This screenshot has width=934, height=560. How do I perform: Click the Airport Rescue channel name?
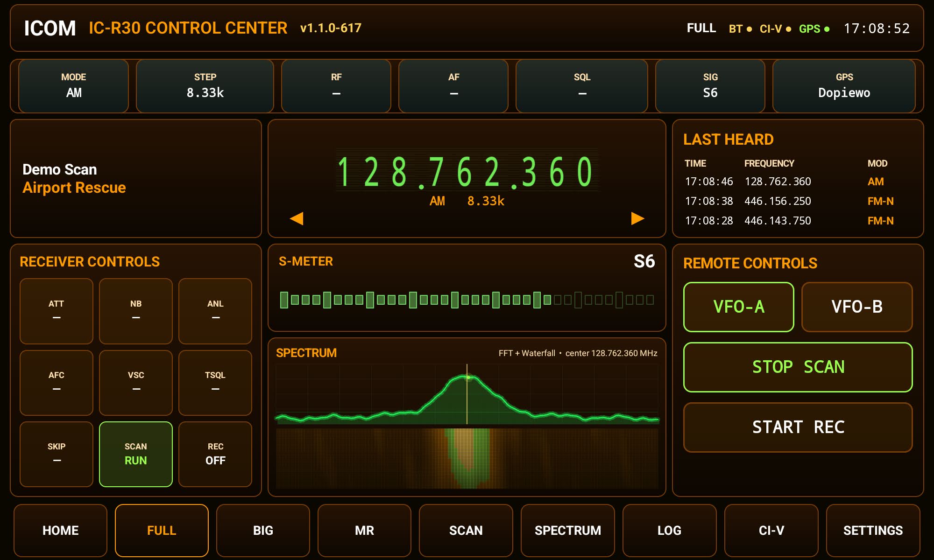pyautogui.click(x=74, y=188)
